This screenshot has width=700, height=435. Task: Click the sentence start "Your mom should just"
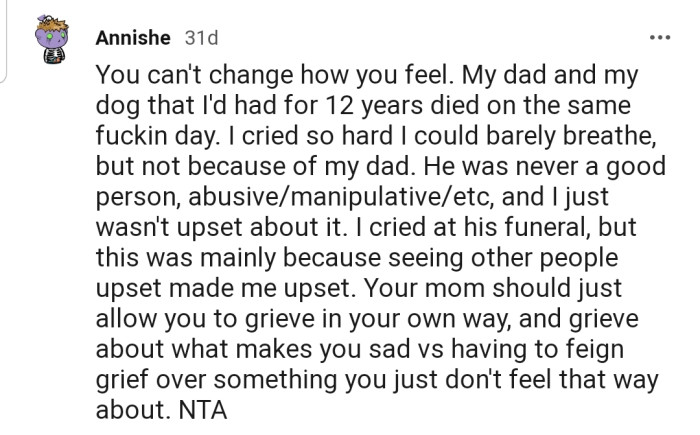[493, 288]
